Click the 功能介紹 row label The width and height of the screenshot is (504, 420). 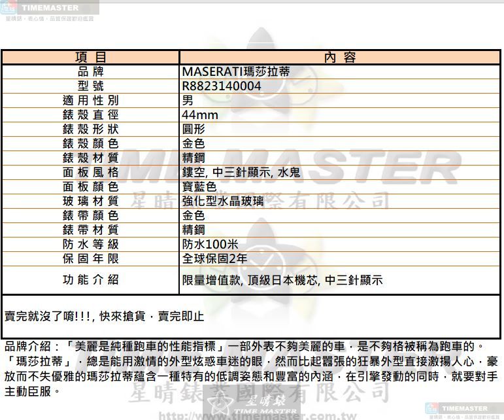[x=91, y=280]
